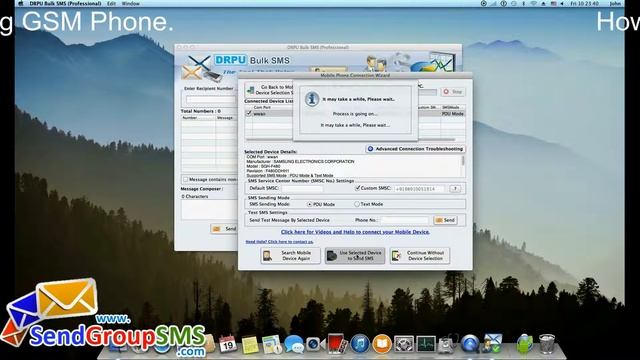Click the Stop button in wizard
Image resolution: width=640 pixels, height=360 pixels.
(453, 92)
